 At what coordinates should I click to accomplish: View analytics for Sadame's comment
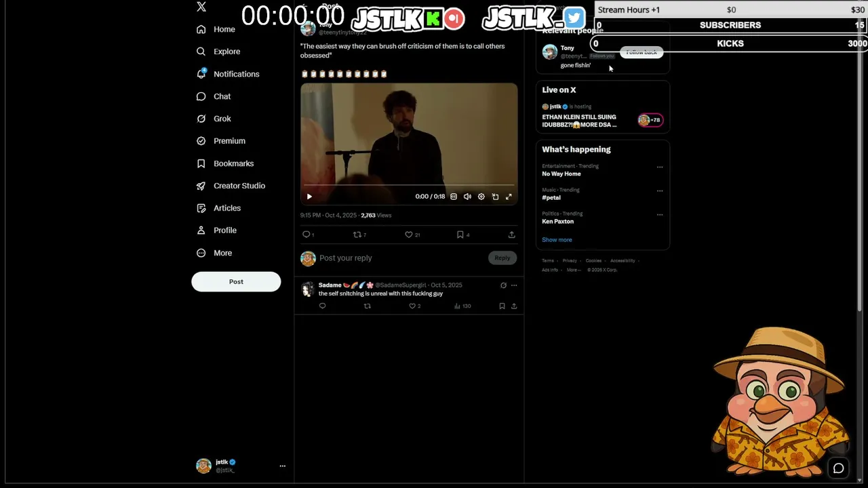tap(462, 306)
